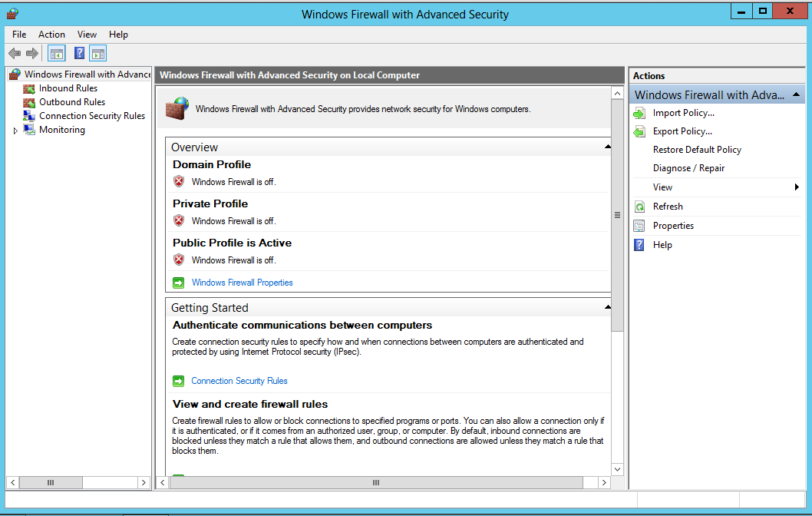The height and width of the screenshot is (516, 812).
Task: Click the Properties icon in Actions pane
Action: (639, 226)
